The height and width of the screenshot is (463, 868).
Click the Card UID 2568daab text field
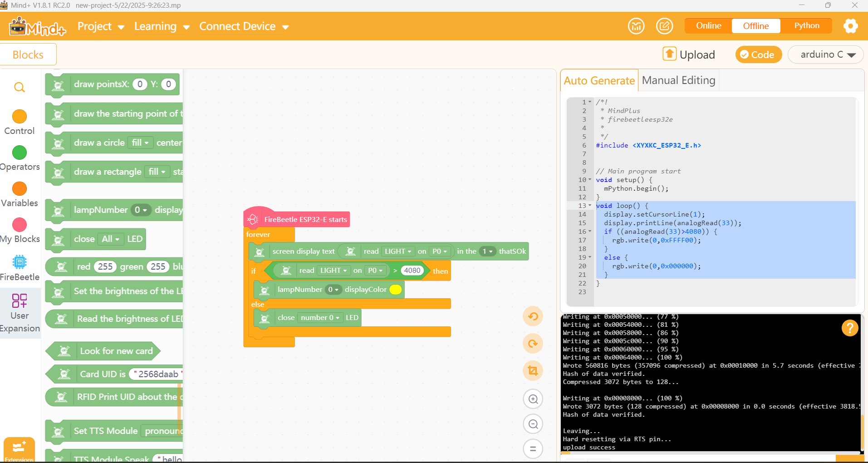coord(156,374)
